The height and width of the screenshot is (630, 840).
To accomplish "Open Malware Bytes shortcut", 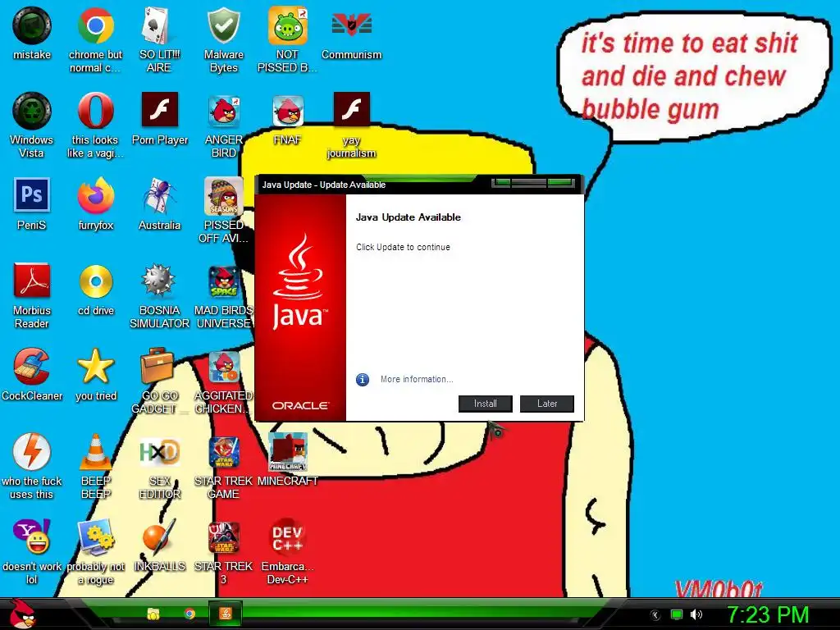I will [223, 39].
